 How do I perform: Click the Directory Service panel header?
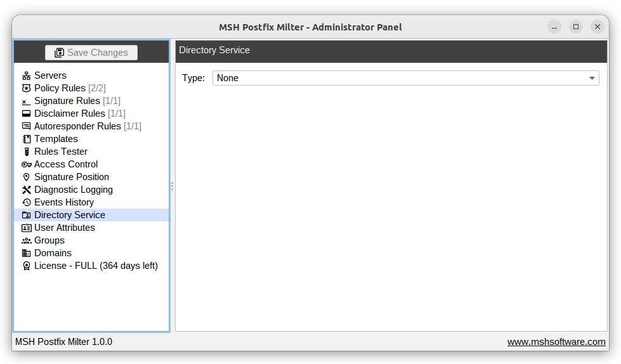pos(391,51)
